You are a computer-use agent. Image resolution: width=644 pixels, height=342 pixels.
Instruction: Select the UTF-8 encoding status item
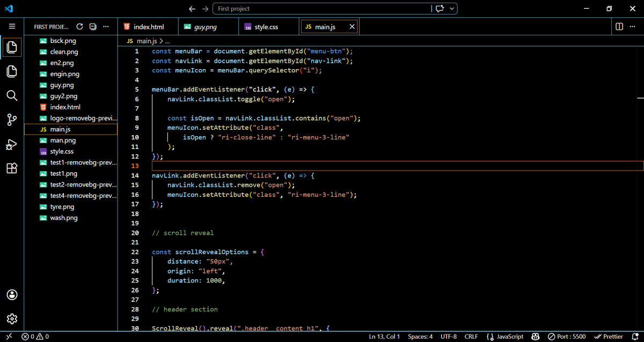pos(449,337)
